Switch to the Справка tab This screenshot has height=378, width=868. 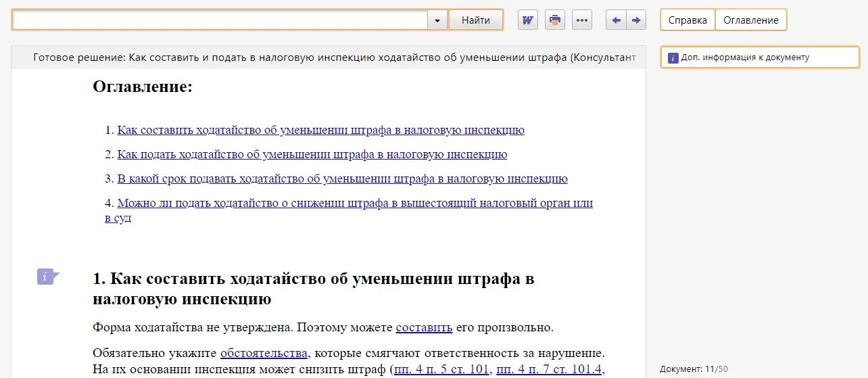coord(688,20)
